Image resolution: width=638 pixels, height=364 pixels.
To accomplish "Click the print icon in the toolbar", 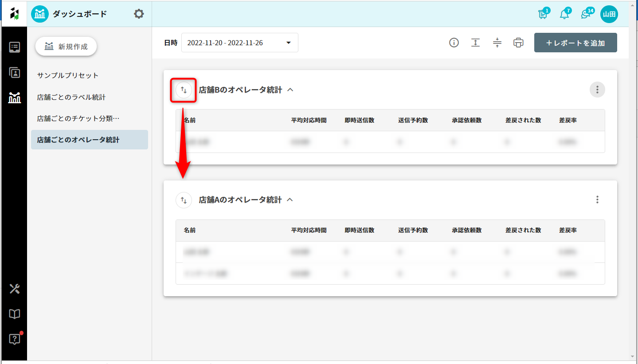I will pos(518,43).
